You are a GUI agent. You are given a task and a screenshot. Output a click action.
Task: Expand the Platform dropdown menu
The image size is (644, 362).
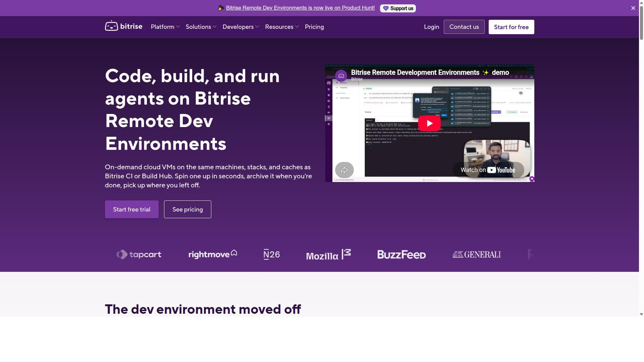coord(165,27)
